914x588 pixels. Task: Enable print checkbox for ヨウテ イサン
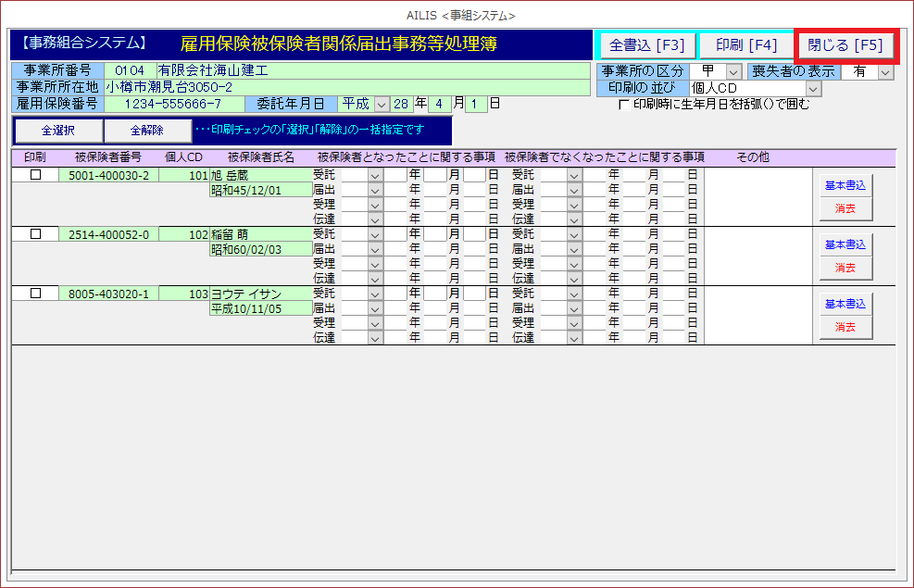click(35, 294)
